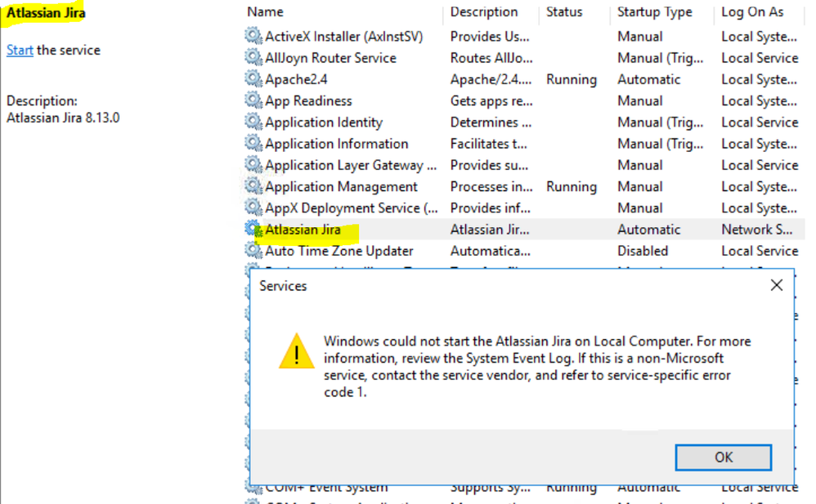Click the Atlassian Jira service gear icon
Screen dimensions: 816x504
click(253, 230)
